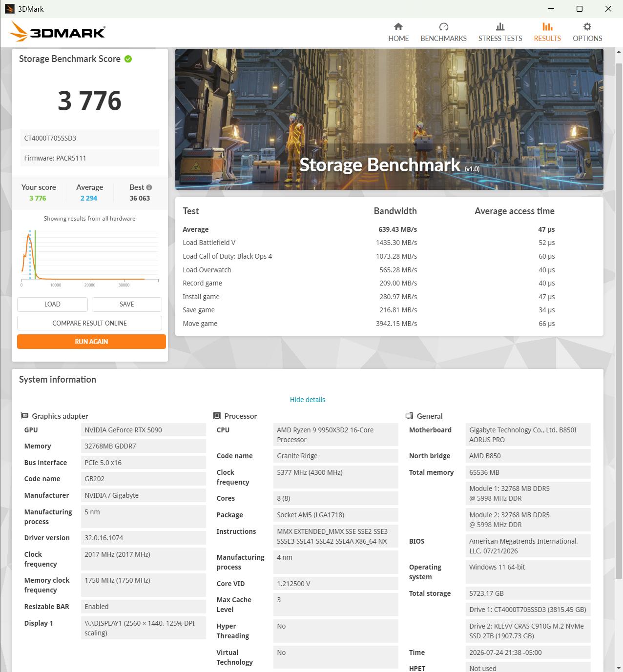Open the STRESS TESTS tab

[500, 32]
